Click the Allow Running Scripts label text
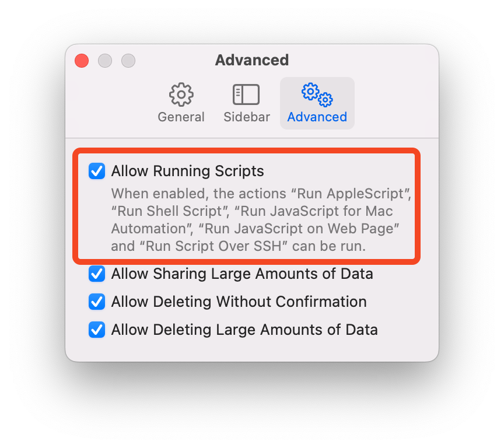The width and height of the screenshot is (504, 448). pos(187,171)
